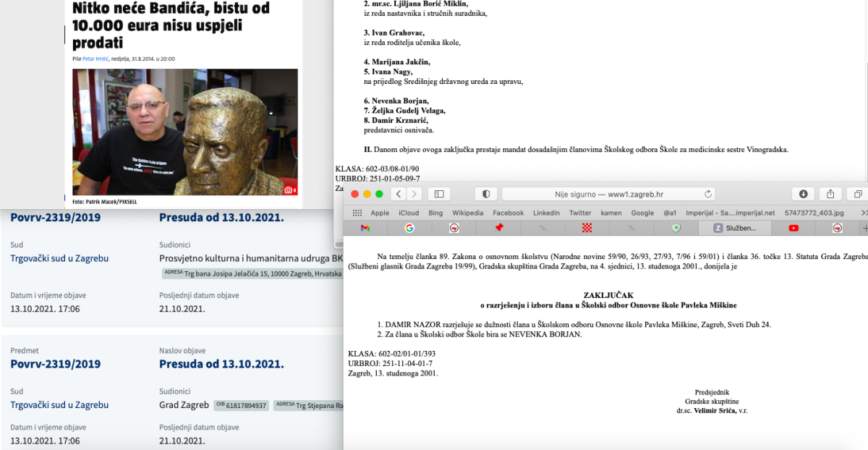
Task: Select 4. Marijana Jakčin in background document
Action: pyautogui.click(x=399, y=62)
